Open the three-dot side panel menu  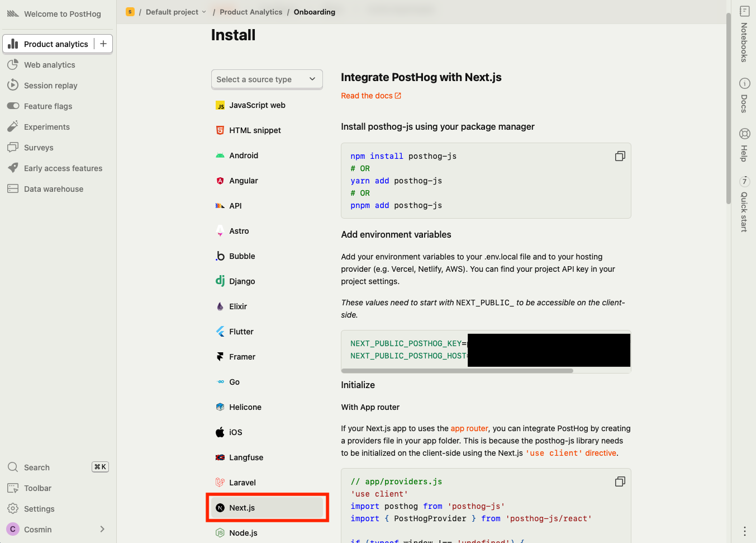[744, 531]
